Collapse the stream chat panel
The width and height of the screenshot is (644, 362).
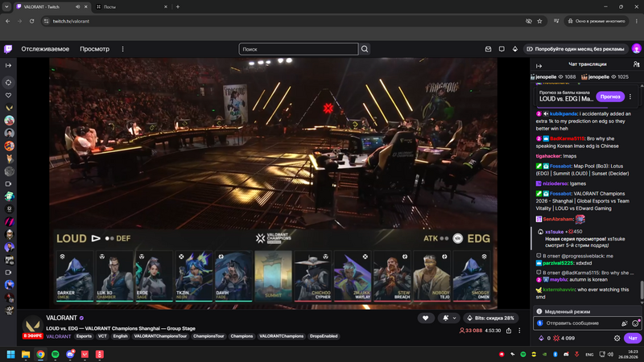[x=539, y=66]
